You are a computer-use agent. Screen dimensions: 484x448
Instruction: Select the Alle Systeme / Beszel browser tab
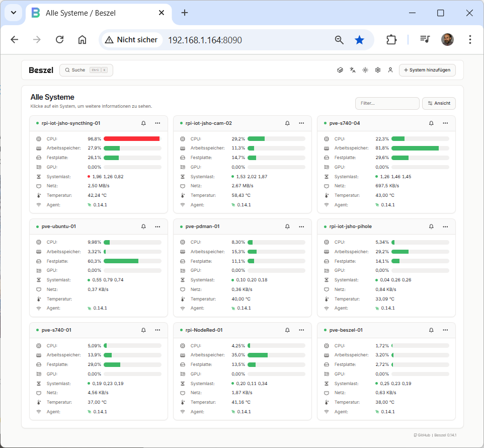pos(96,13)
